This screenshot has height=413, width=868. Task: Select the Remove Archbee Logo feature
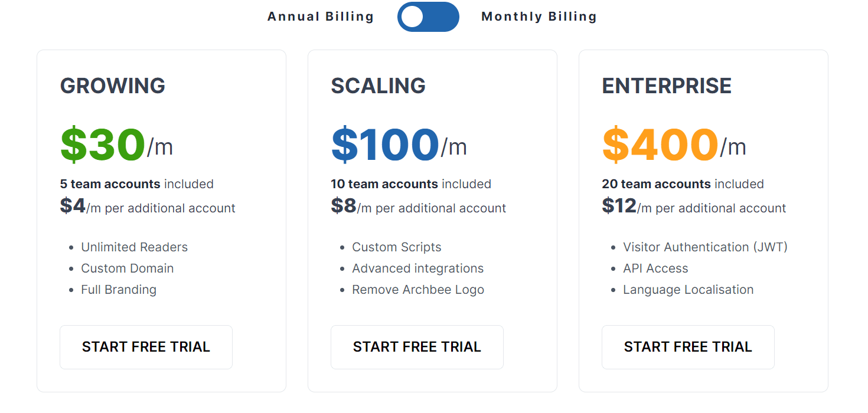point(418,290)
